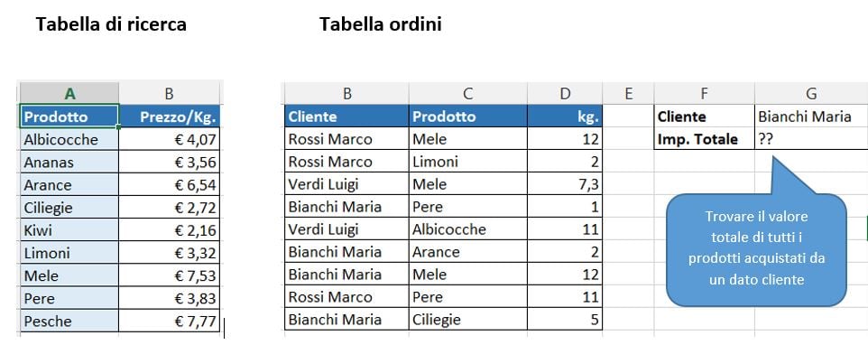Click the Bianchi Maria client input cell
This screenshot has width=868, height=345.
click(x=811, y=117)
